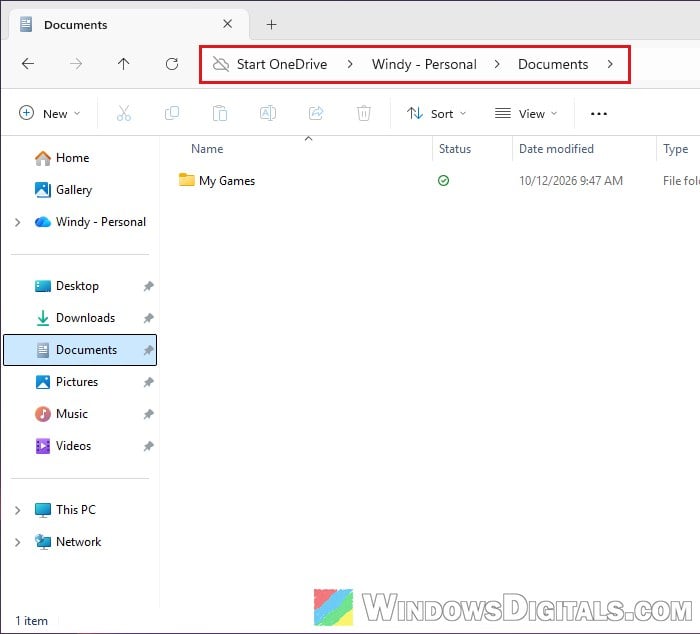Open the New dropdown menu
This screenshot has height=634, width=700.
point(50,113)
